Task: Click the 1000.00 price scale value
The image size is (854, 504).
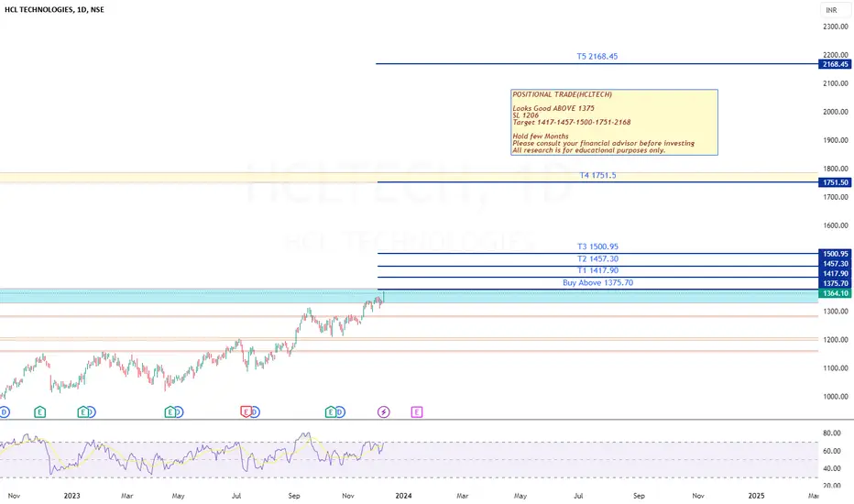Action: tap(836, 397)
